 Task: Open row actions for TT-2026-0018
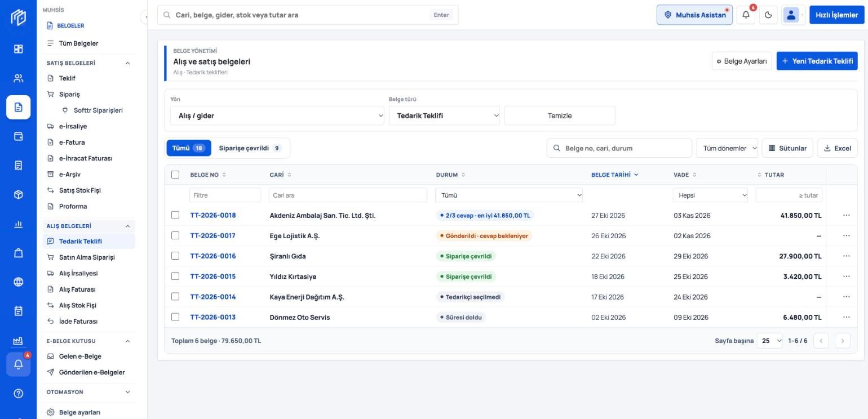pyautogui.click(x=846, y=215)
